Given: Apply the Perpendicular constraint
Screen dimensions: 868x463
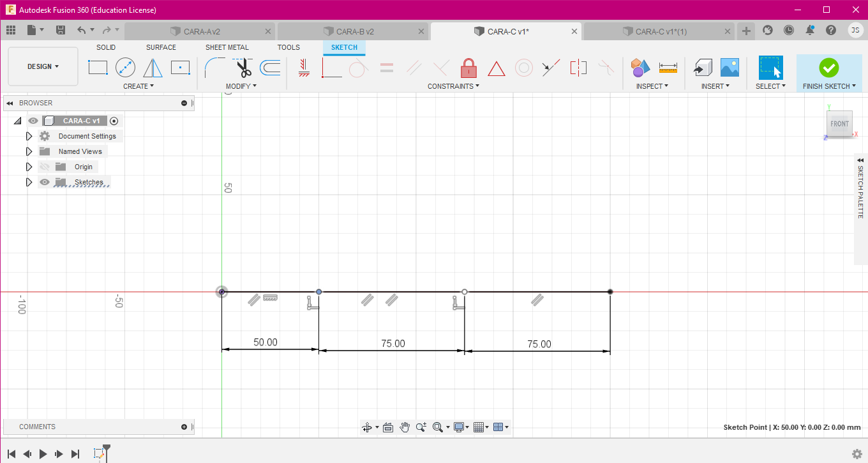Looking at the screenshot, I should pos(441,67).
